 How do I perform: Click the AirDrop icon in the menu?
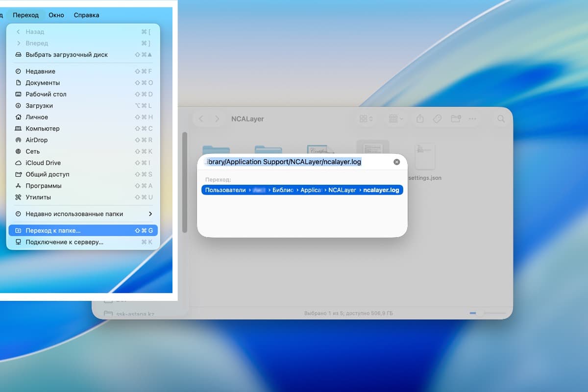pyautogui.click(x=18, y=140)
